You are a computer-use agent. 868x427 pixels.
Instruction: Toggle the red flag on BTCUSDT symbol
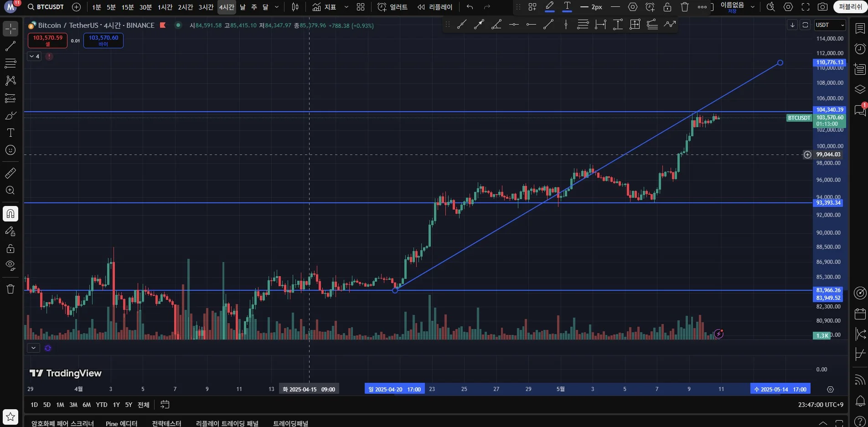point(163,25)
